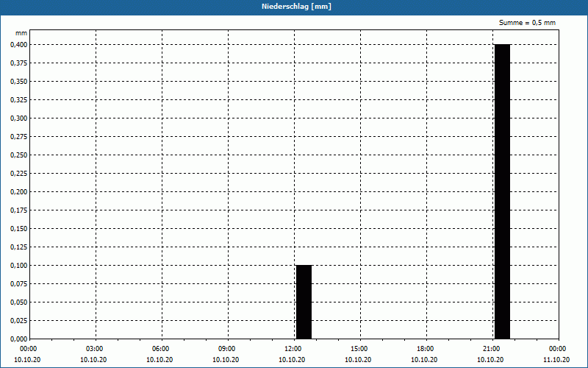Select the tall precipitation bar at 21:00
The height and width of the screenshot is (368, 588).
click(502, 191)
